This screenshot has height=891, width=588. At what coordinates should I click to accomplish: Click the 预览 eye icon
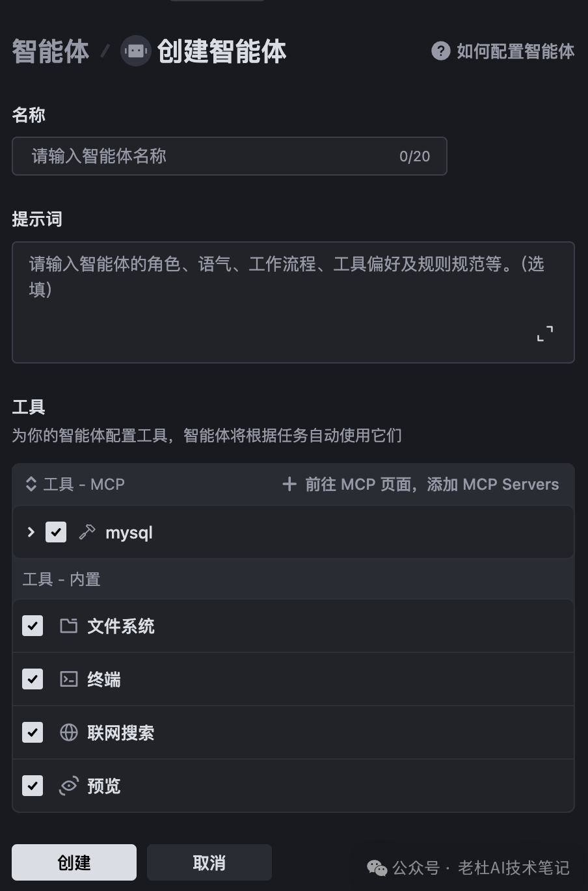68,786
